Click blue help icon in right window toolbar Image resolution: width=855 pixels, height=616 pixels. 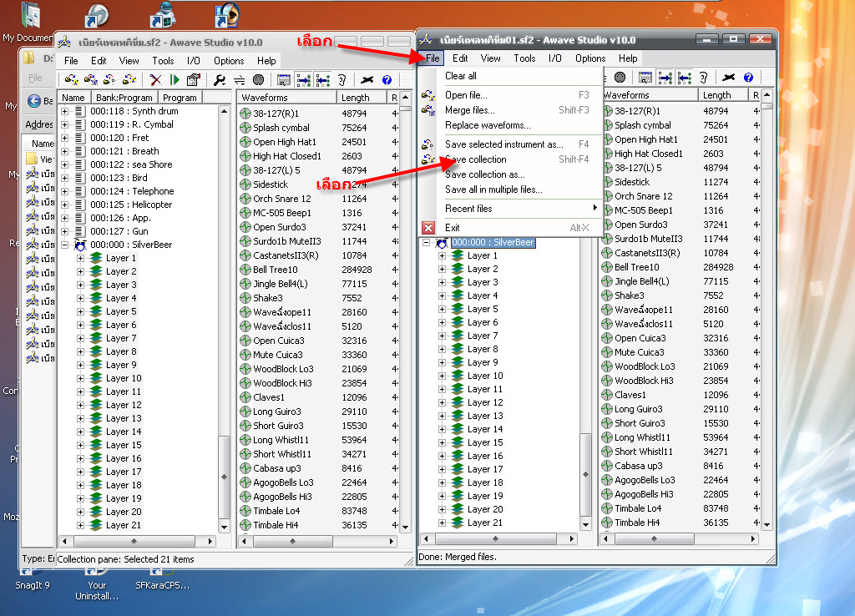[x=748, y=78]
